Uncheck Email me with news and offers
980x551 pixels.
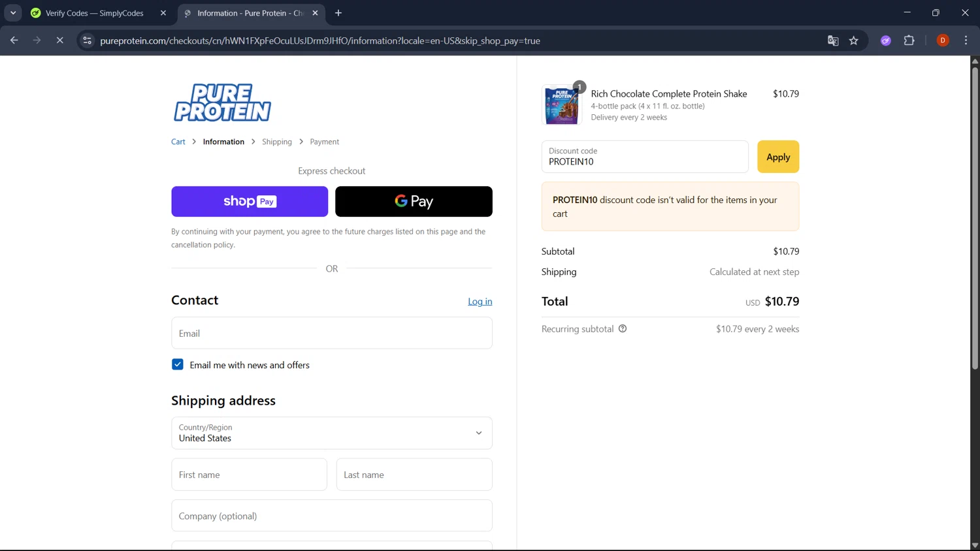click(x=178, y=364)
